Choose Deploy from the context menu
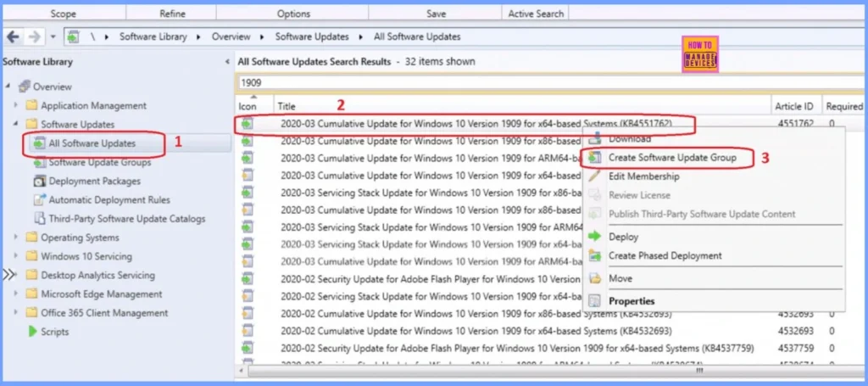This screenshot has width=868, height=386. pos(623,237)
